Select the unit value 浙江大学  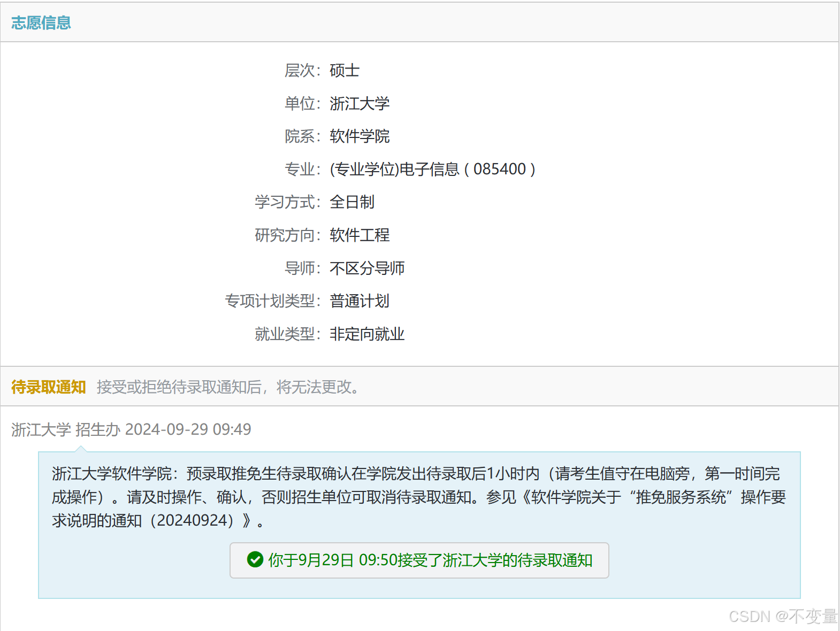tap(360, 103)
